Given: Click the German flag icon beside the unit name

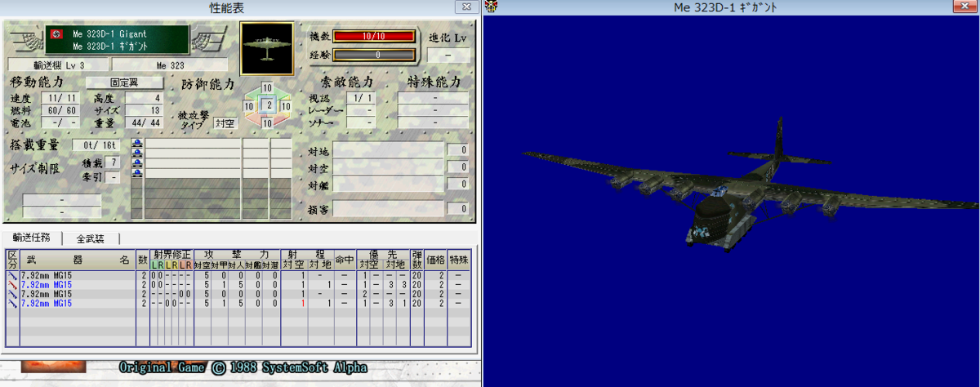Looking at the screenshot, I should (56, 34).
